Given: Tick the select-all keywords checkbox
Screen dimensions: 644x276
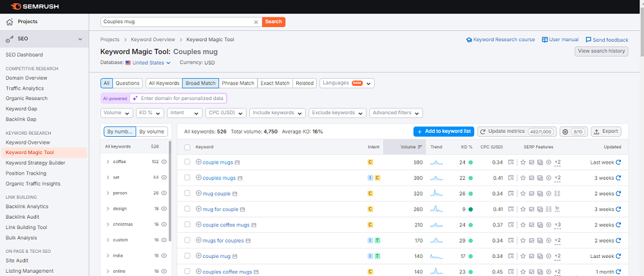Looking at the screenshot, I should point(187,147).
